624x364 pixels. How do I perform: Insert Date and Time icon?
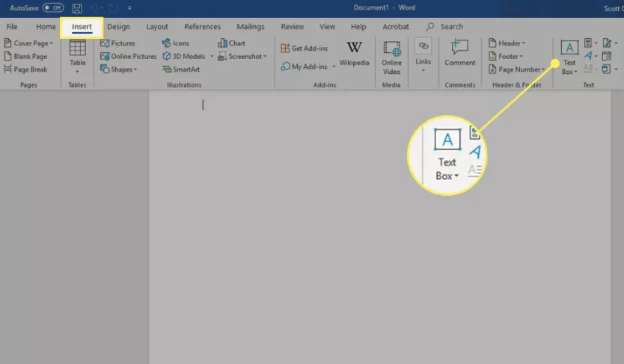click(x=607, y=56)
